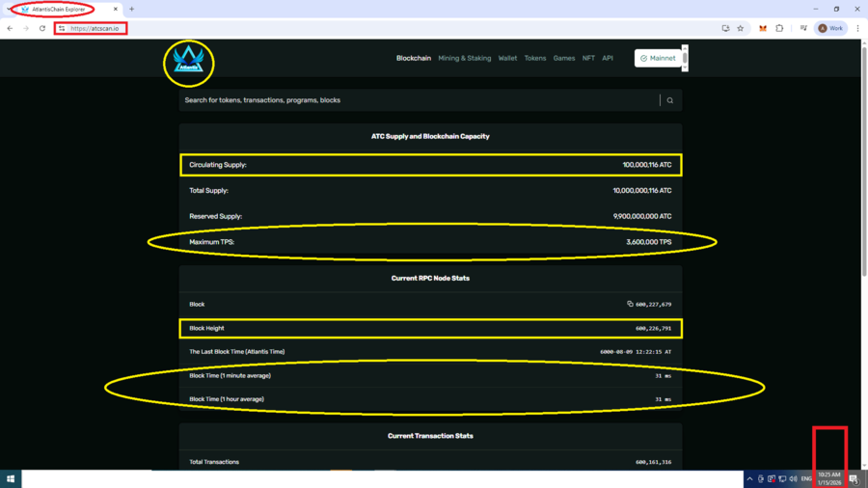868x488 pixels.
Task: Open the MetaMask fox extension
Action: [x=763, y=28]
